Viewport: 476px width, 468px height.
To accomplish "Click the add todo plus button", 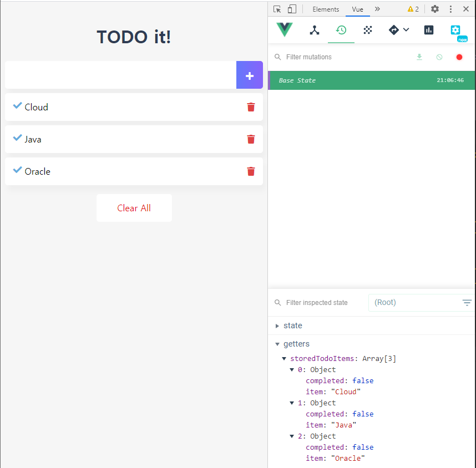I will (250, 75).
